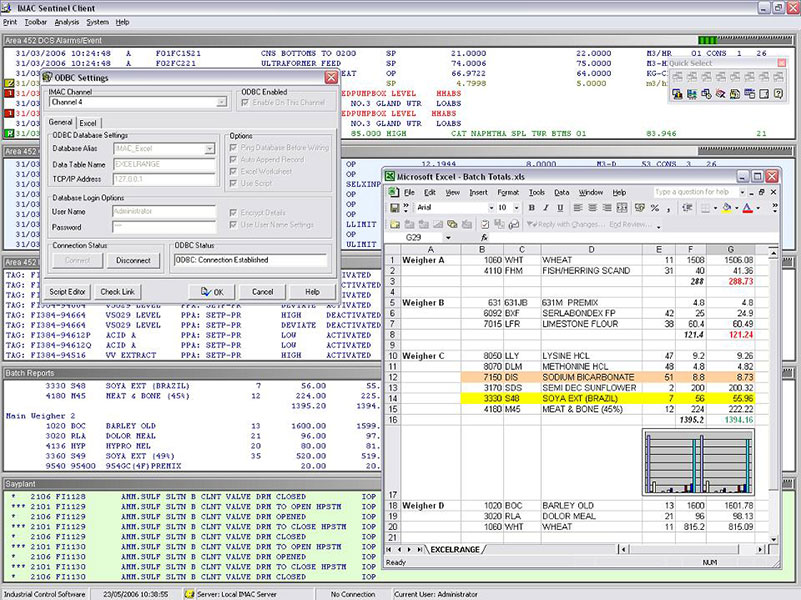Switch to the Excel tab in ODBC Settings
This screenshot has width=801, height=600.
89,122
